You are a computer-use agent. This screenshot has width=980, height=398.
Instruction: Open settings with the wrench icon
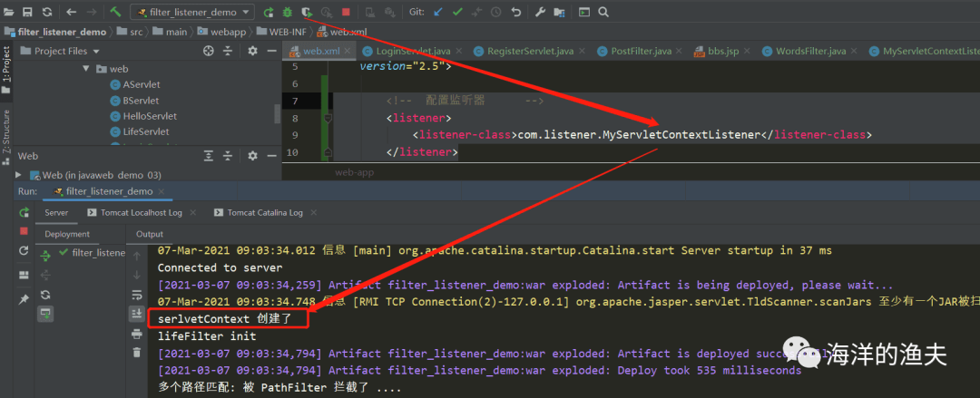(x=540, y=12)
